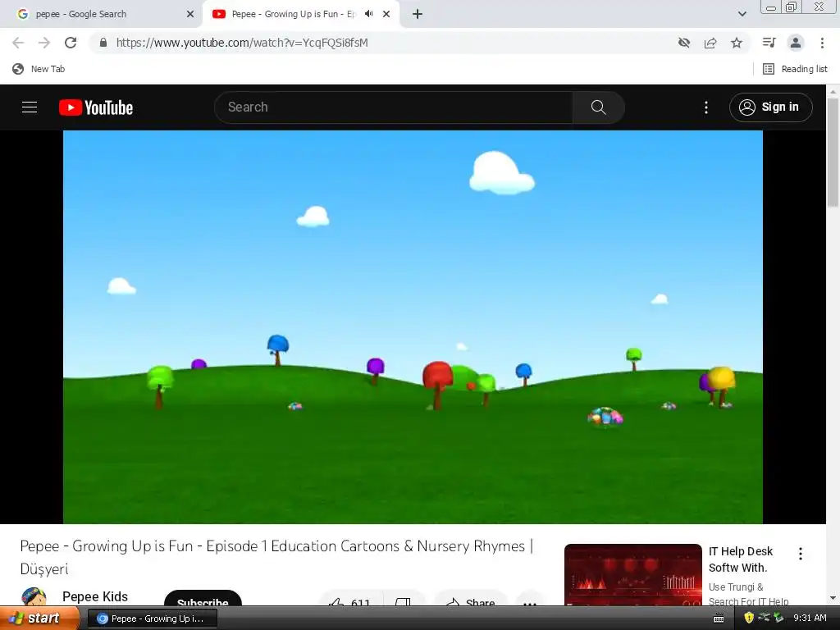Click the 9:31 AM taskbar clock

[810, 619]
